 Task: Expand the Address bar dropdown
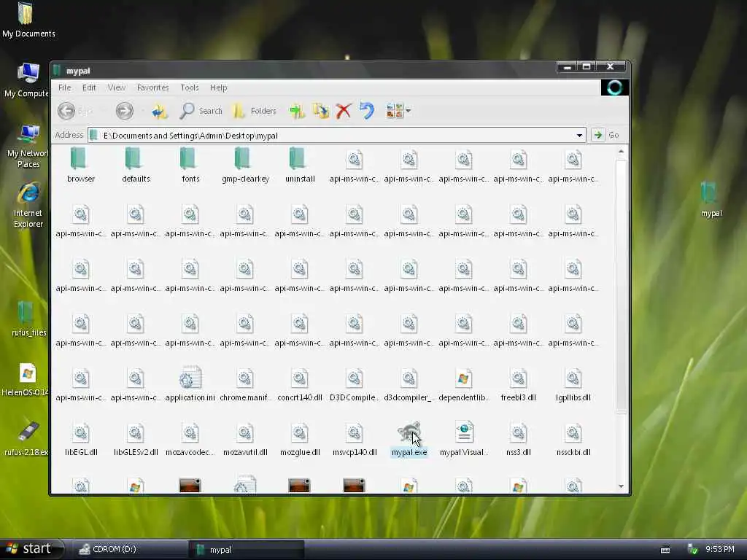(579, 135)
